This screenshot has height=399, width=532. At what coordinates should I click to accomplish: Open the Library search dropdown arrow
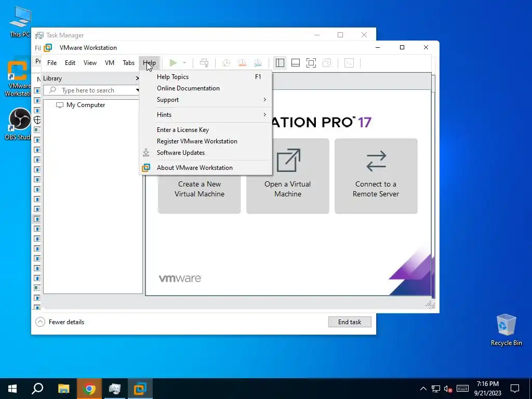137,90
